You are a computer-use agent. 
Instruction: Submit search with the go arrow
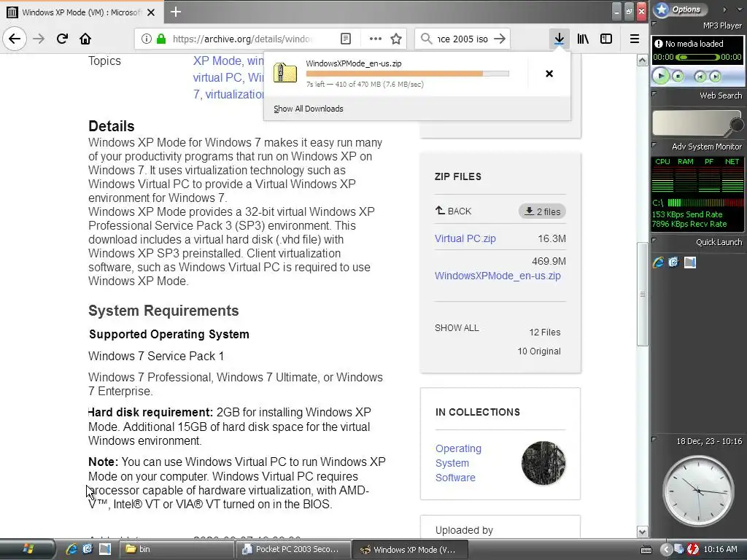click(x=500, y=39)
